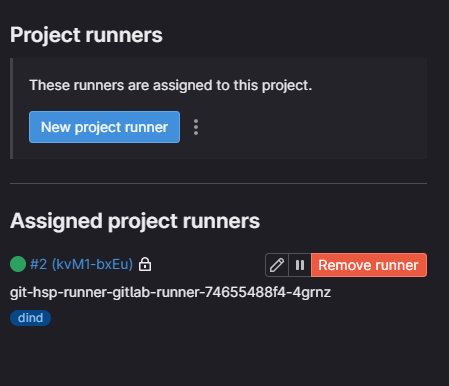Click the red Remove runner button
The image size is (449, 386).
click(x=369, y=265)
